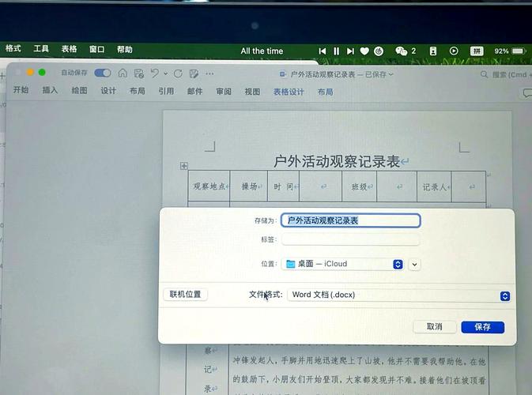Expand the save dialog with chevron button
Screen dimensions: 532x395
tap(414, 264)
